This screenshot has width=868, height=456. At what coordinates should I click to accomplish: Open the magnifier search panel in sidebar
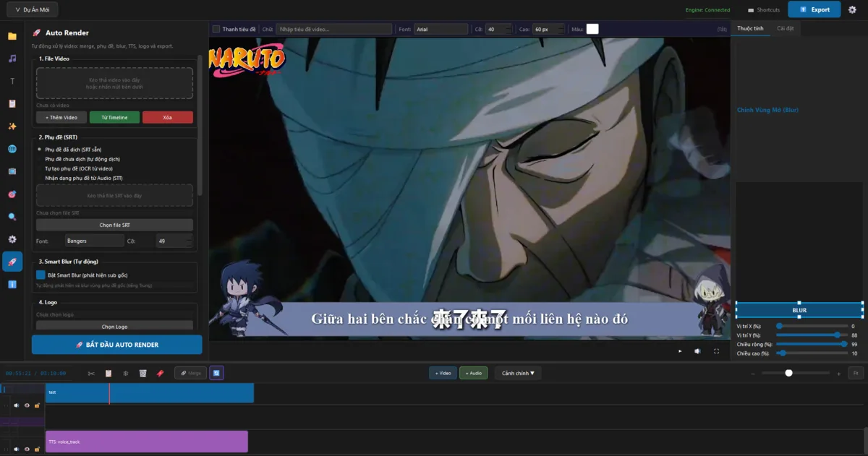tap(12, 217)
